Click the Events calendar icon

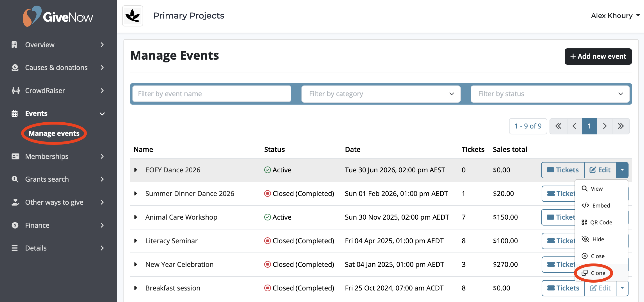tap(15, 113)
